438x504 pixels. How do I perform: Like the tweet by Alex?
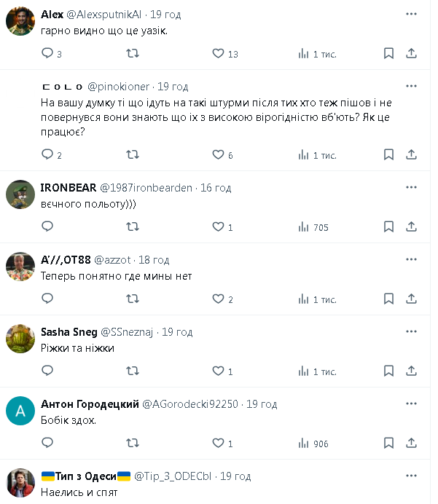tap(217, 53)
